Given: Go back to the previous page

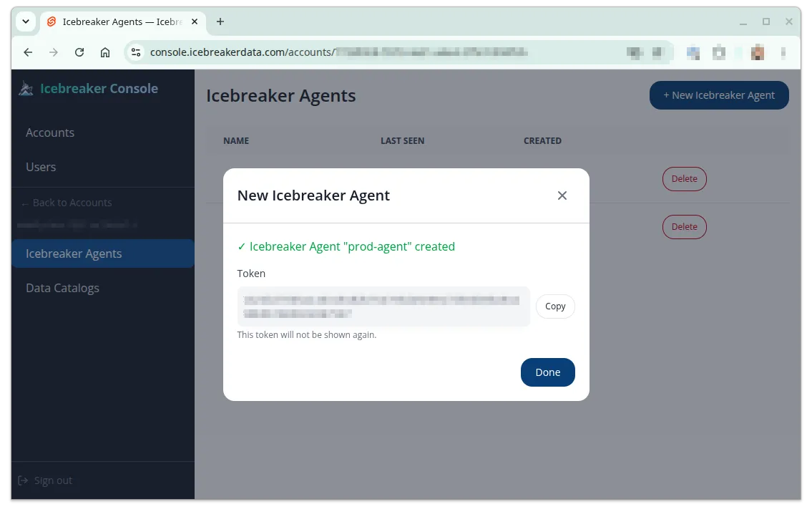Looking at the screenshot, I should (28, 52).
